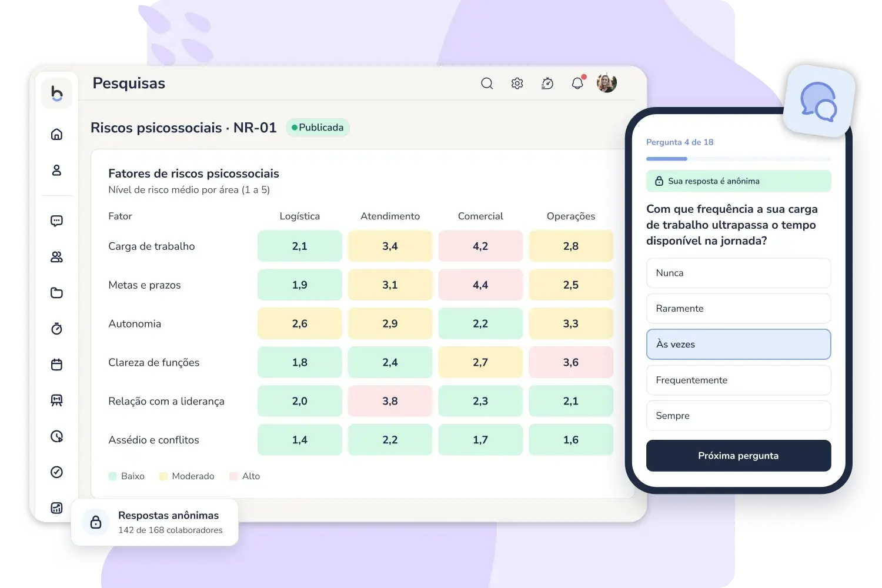Select the 'Às vezes' answer option
Image resolution: width=882 pixels, height=588 pixels.
[x=739, y=345]
